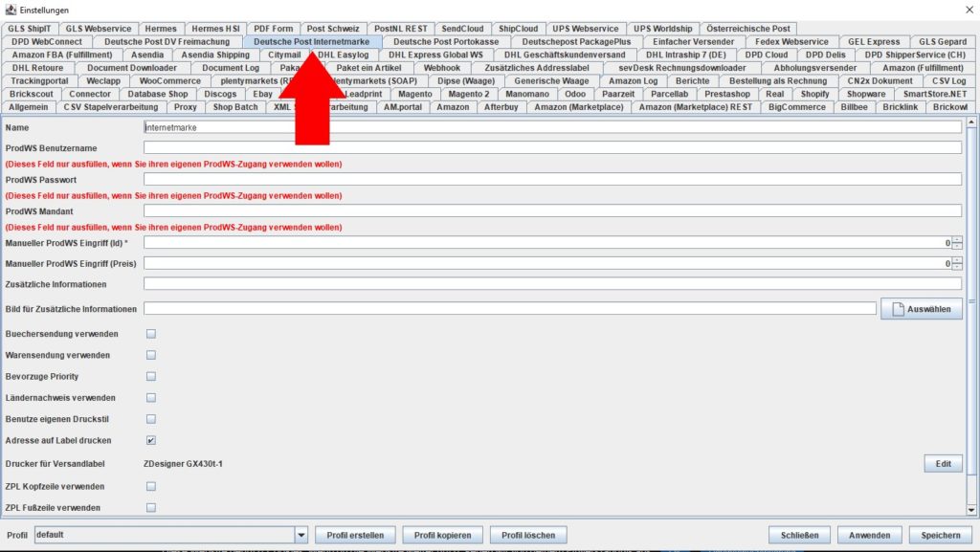
Task: Switch to the Shopware tab
Action: 865,95
